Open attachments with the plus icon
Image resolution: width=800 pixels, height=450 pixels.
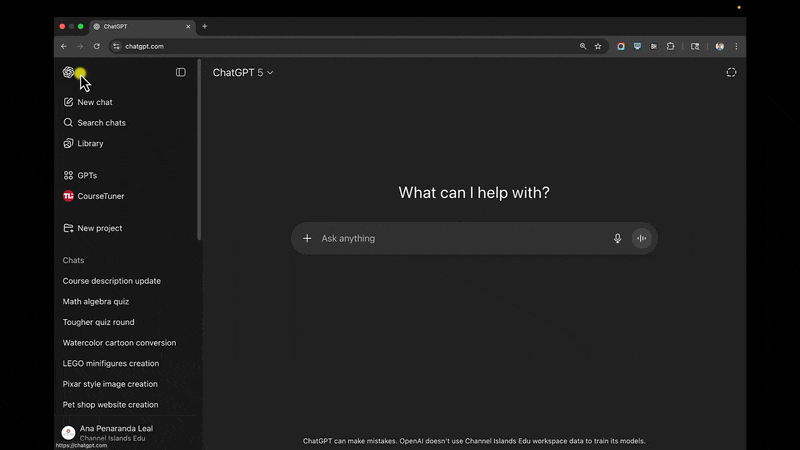point(307,238)
